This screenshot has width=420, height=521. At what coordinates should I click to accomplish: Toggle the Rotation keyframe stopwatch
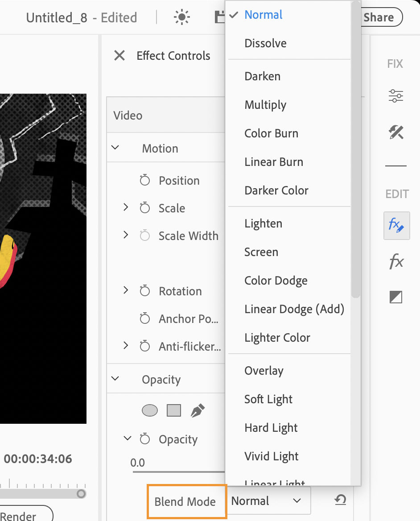click(144, 291)
